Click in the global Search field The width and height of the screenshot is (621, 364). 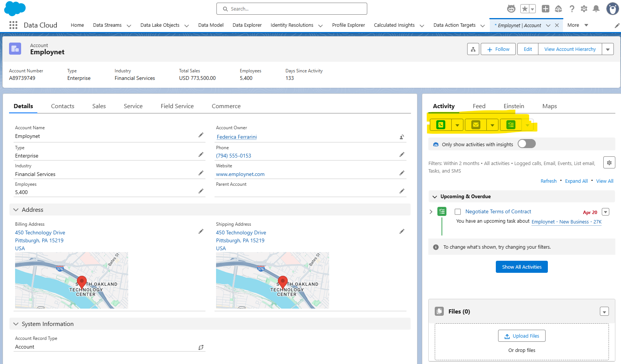point(291,9)
